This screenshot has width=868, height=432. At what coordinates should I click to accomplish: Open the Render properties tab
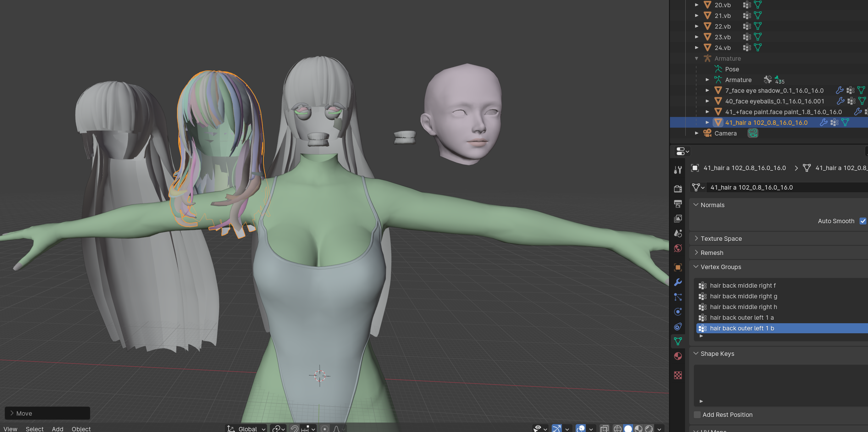coord(678,189)
